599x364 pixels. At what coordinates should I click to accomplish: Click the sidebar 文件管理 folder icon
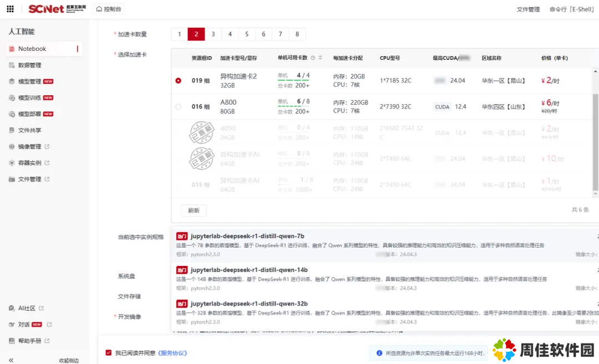[12, 179]
